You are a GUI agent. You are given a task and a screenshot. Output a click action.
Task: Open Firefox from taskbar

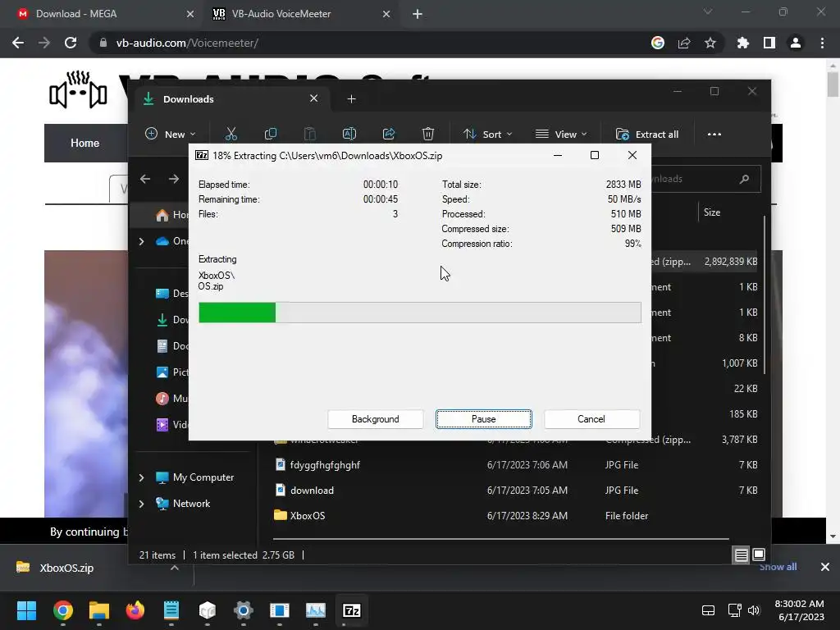pos(135,610)
